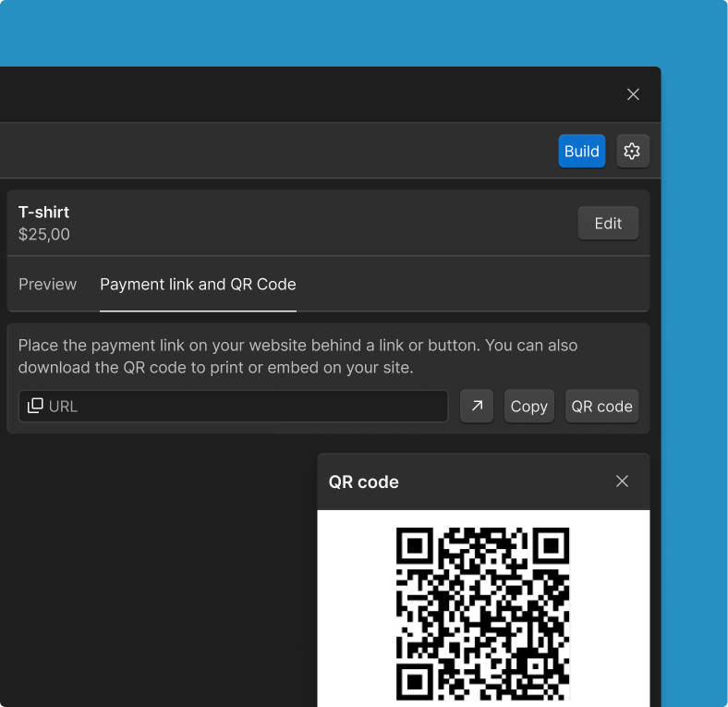Open the payment link via arrow icon
Screen dimensions: 728x707
[x=477, y=407]
